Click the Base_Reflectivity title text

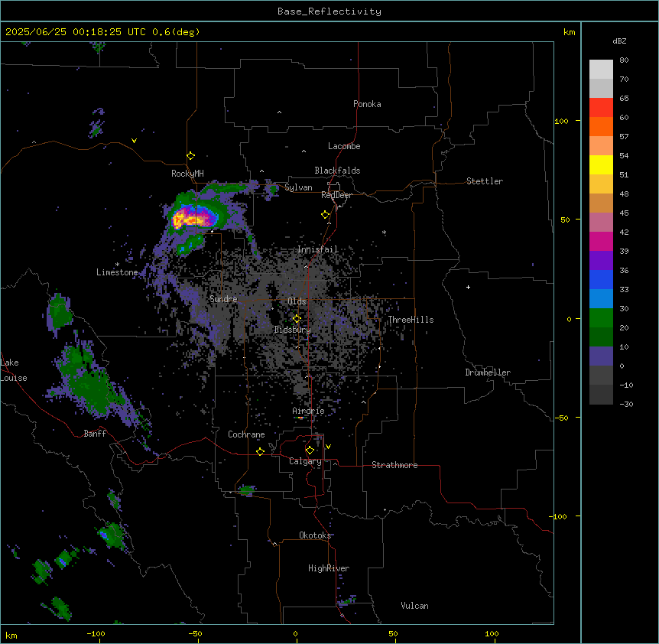point(329,11)
